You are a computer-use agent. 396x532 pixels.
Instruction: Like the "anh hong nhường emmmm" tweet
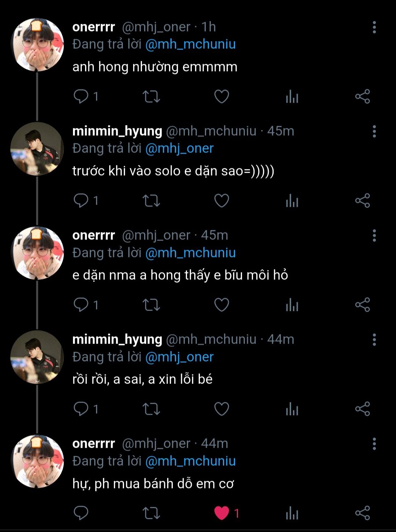[221, 97]
